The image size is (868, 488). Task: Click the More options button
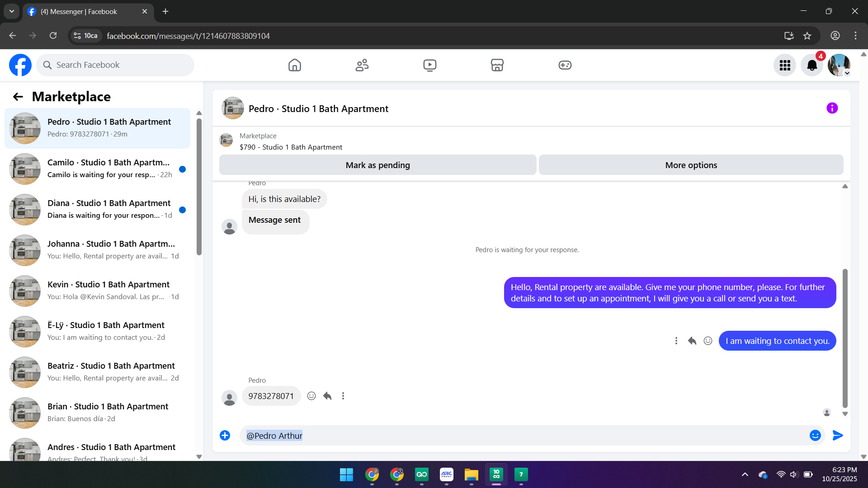[690, 165]
